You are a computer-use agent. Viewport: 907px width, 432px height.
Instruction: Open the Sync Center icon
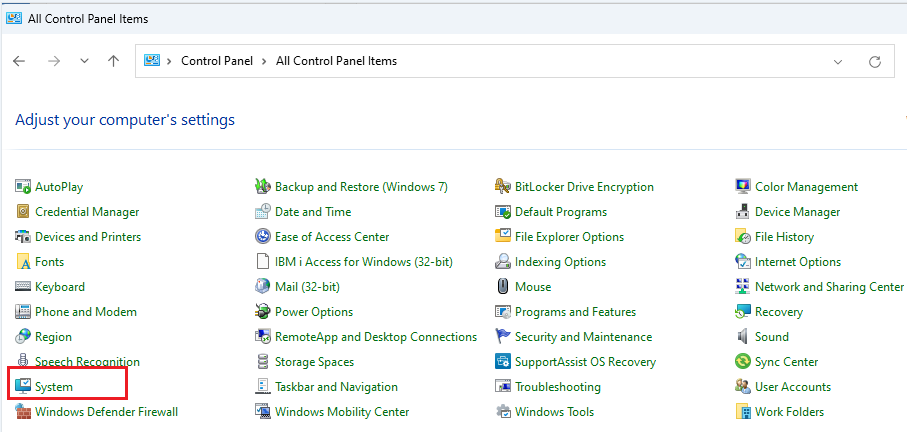743,361
